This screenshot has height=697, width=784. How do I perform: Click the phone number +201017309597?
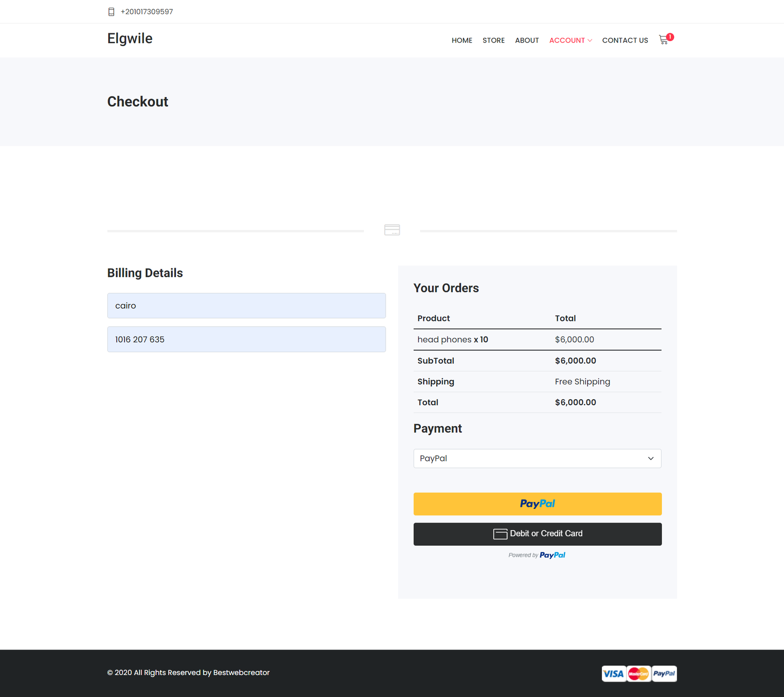pyautogui.click(x=147, y=12)
